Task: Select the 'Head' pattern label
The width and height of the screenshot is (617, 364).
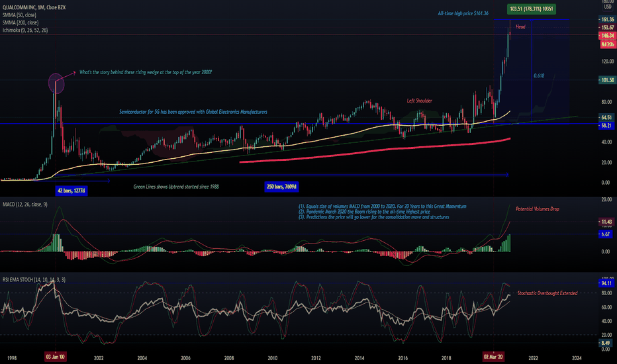Action: coord(520,26)
